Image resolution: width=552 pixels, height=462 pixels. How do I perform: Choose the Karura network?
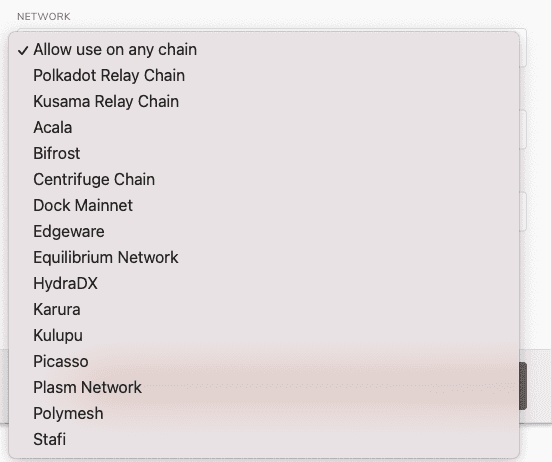point(264,310)
